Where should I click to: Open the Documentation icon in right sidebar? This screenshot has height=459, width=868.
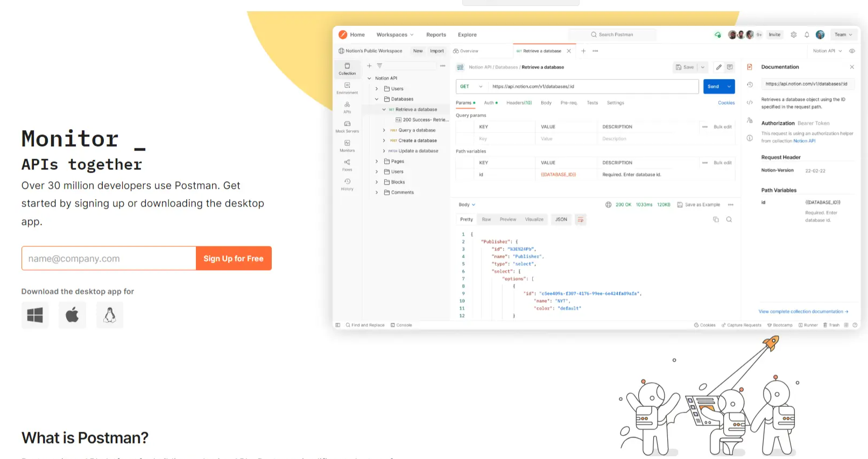click(x=750, y=67)
